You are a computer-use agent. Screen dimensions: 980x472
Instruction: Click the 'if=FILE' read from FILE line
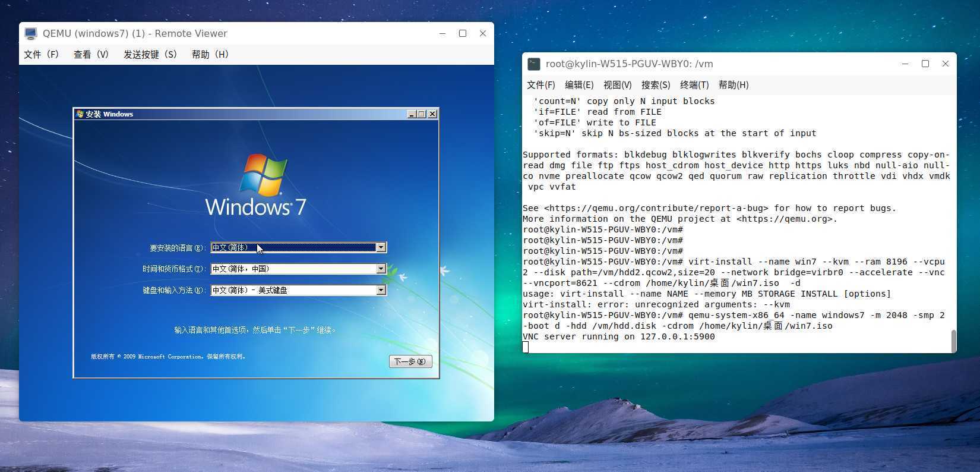[x=598, y=112]
